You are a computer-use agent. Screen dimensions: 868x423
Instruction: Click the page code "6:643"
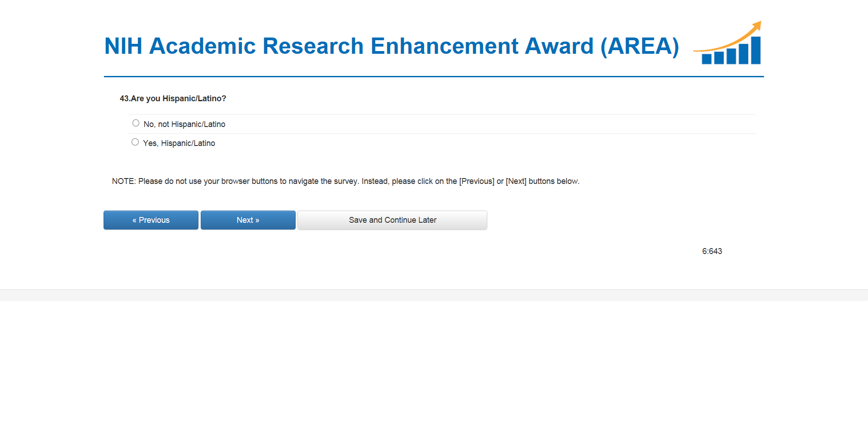click(x=712, y=251)
